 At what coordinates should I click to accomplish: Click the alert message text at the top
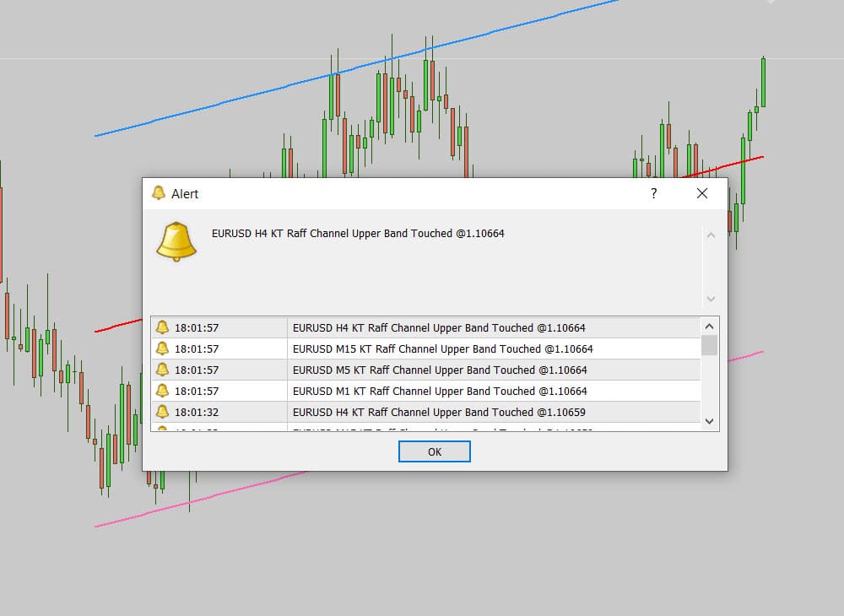(x=358, y=233)
